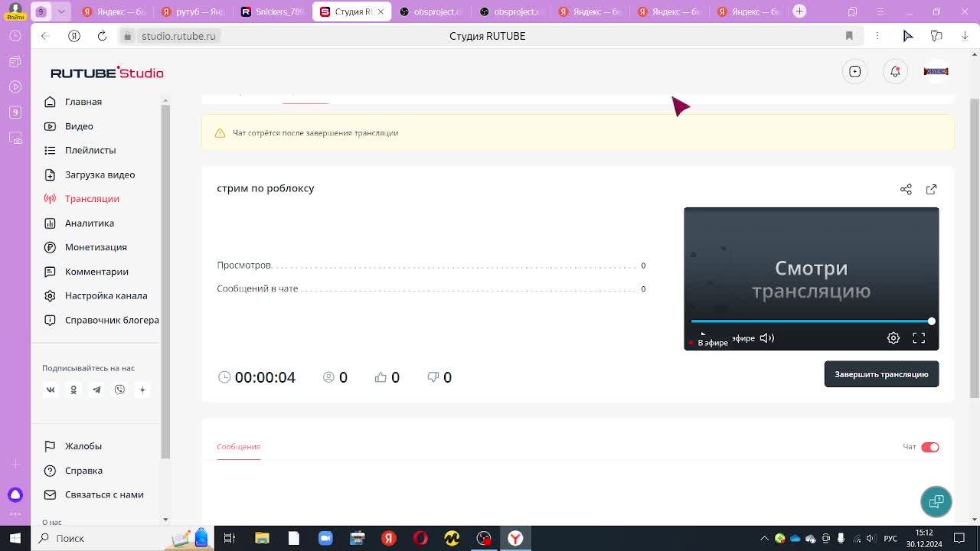Open Справочник блогера

pos(112,320)
